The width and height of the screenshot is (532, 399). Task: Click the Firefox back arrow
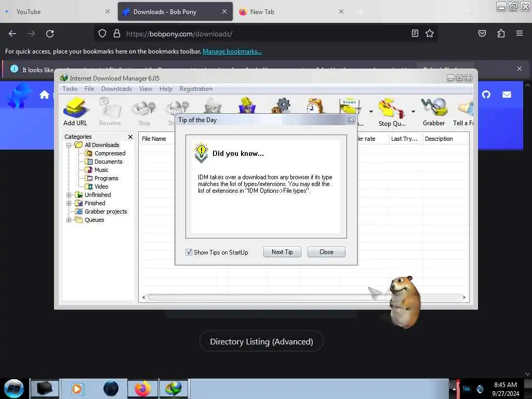coord(12,34)
